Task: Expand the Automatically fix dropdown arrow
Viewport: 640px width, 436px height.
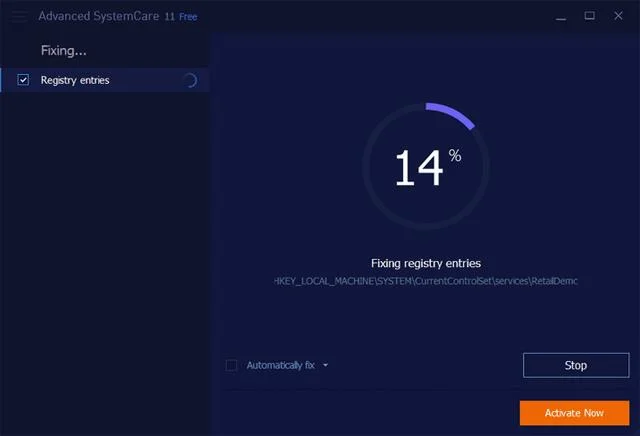Action: [x=325, y=365]
